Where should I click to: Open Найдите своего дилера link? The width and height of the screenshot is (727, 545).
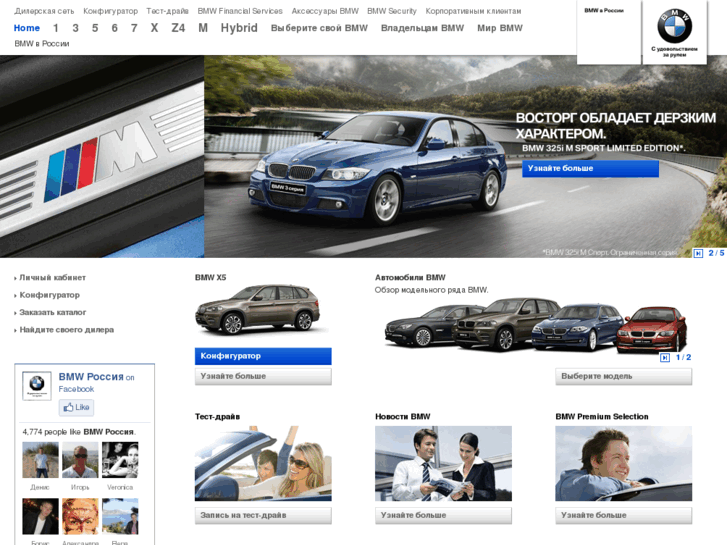(66, 330)
